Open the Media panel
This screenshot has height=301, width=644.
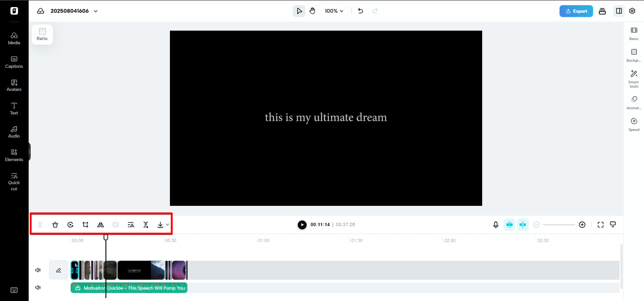click(x=14, y=39)
